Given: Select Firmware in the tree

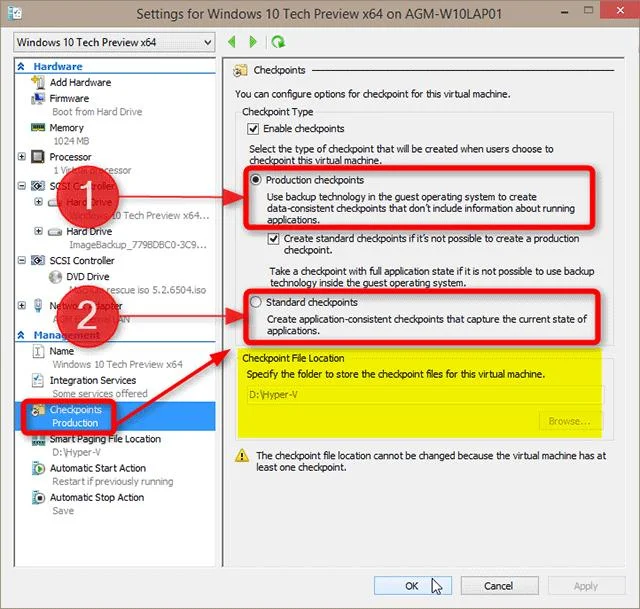Looking at the screenshot, I should tap(69, 98).
